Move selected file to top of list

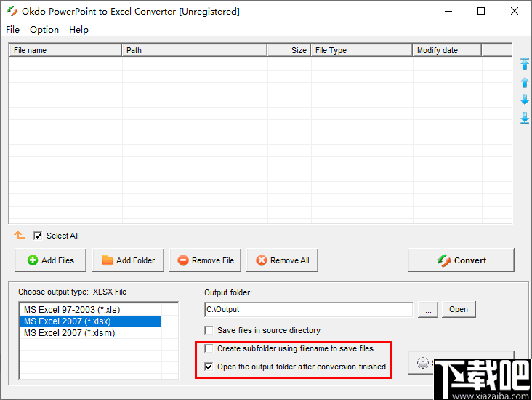[525, 64]
